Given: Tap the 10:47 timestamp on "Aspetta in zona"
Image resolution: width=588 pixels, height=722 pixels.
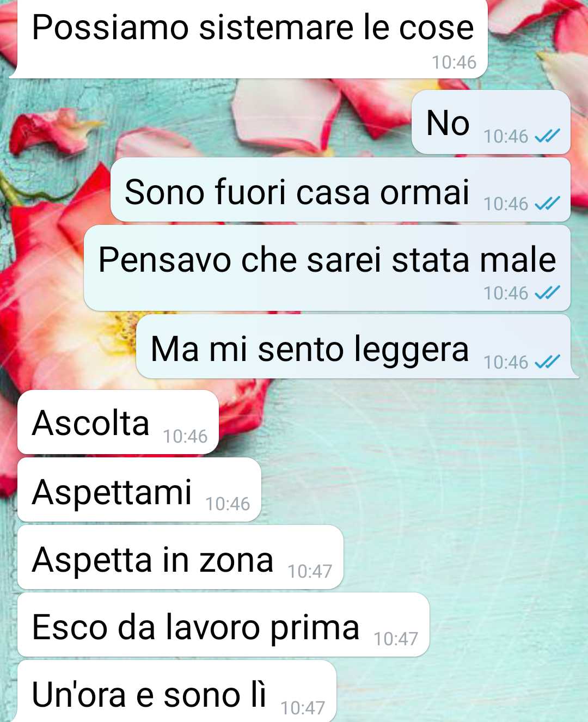Looking at the screenshot, I should tap(310, 571).
